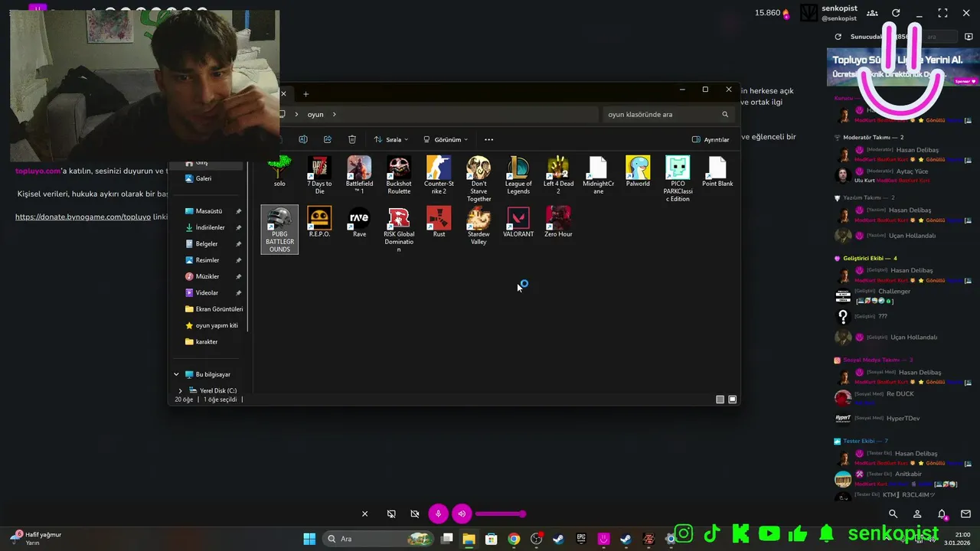
Task: Open donate.bynogame.com/topluyo link
Action: (x=83, y=217)
